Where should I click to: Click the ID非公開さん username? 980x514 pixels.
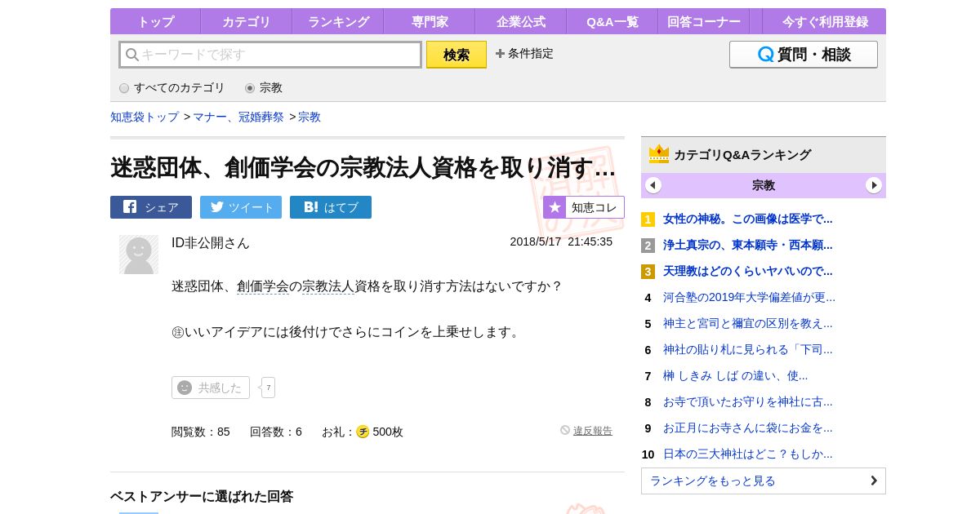(211, 242)
